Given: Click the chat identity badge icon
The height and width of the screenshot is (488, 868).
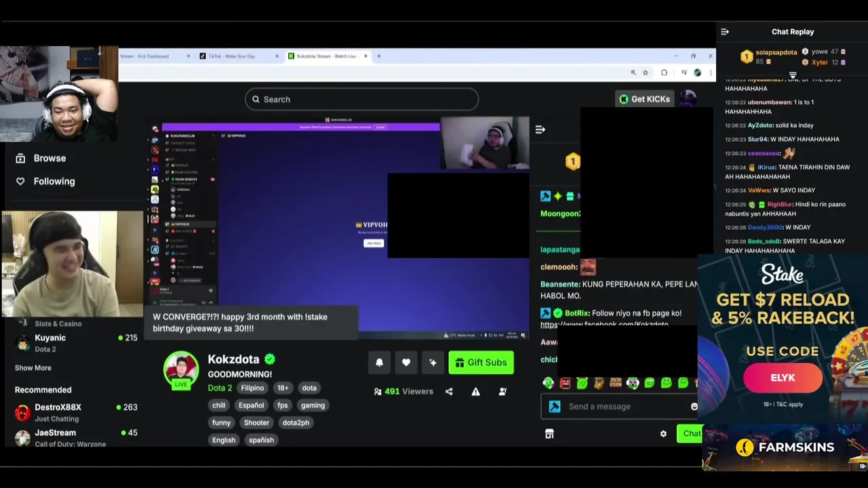Looking at the screenshot, I should click(555, 406).
